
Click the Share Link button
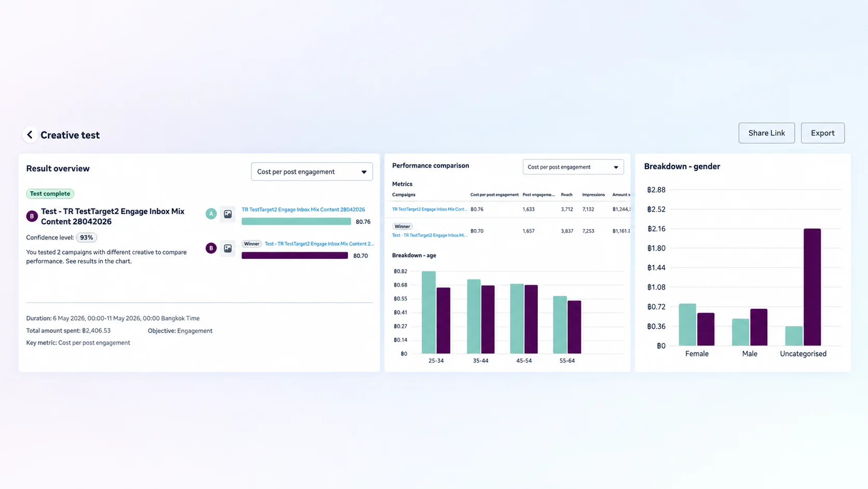[766, 133]
